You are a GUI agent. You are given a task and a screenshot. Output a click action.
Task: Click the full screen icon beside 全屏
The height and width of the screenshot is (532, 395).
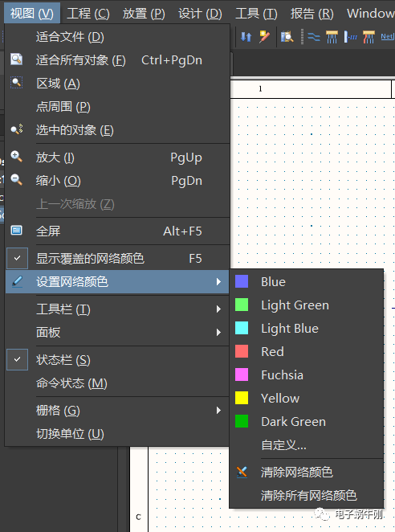[16, 231]
